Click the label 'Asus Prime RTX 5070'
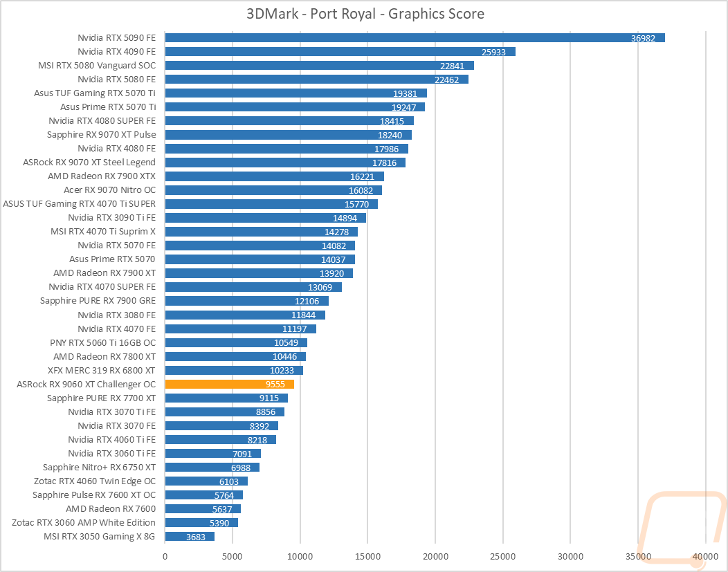This screenshot has width=728, height=572. pos(112,259)
